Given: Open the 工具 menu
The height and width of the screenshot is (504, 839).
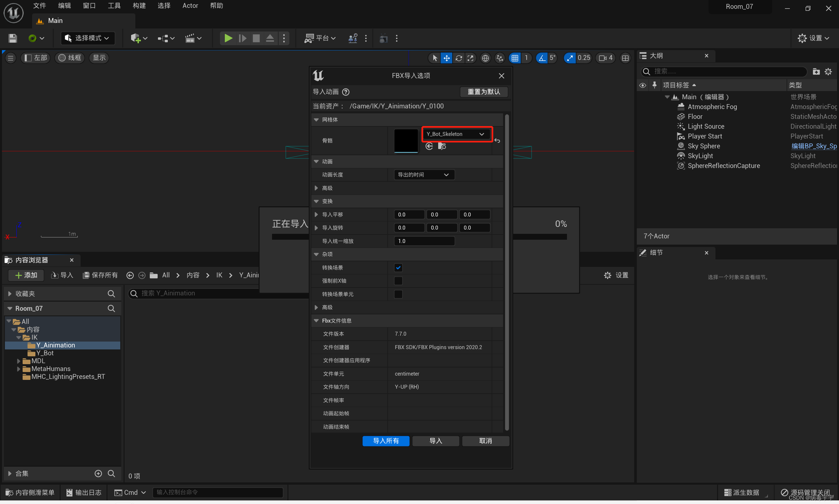Looking at the screenshot, I should coord(114,6).
